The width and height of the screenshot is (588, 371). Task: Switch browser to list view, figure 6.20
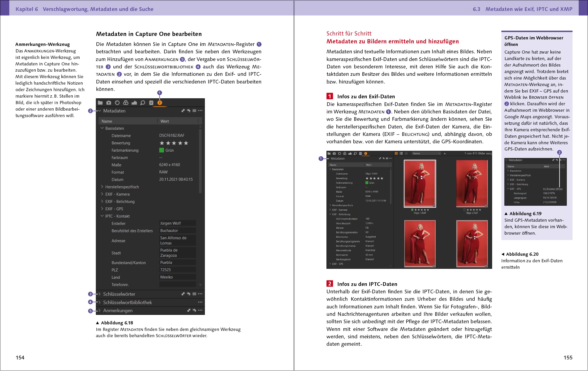point(401,153)
